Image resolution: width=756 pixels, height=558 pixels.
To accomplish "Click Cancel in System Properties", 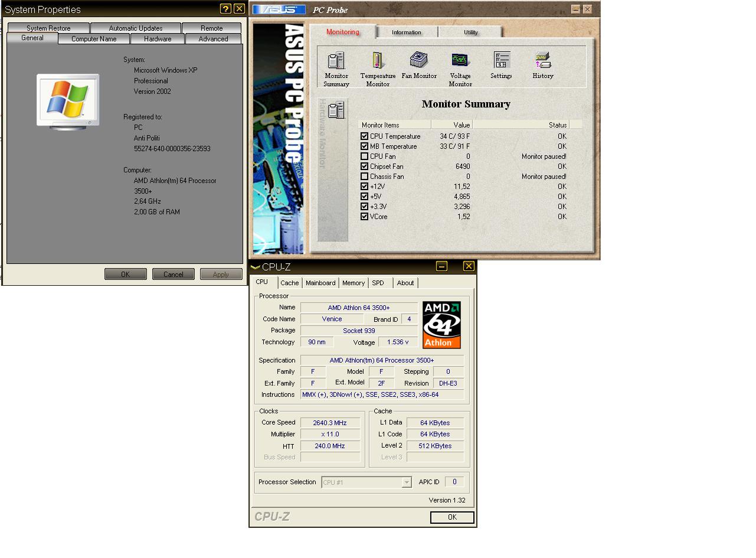I will click(x=174, y=274).
